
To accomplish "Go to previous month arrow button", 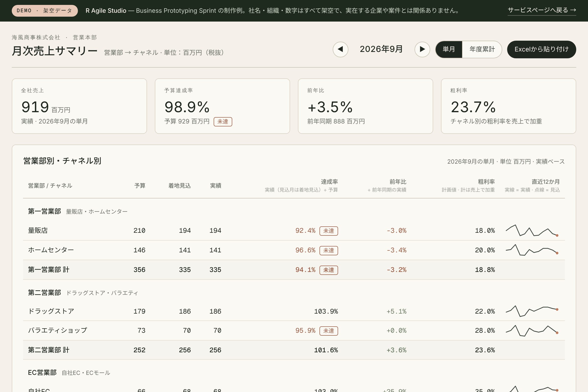I will pyautogui.click(x=340, y=49).
